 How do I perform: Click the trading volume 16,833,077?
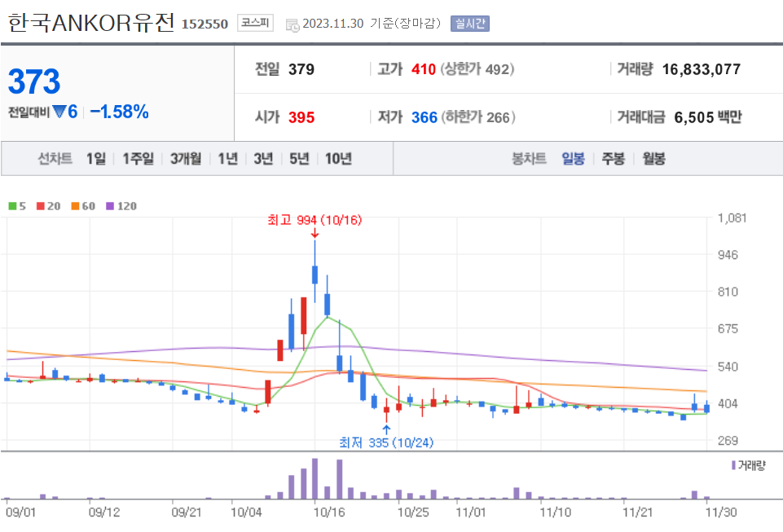(701, 69)
